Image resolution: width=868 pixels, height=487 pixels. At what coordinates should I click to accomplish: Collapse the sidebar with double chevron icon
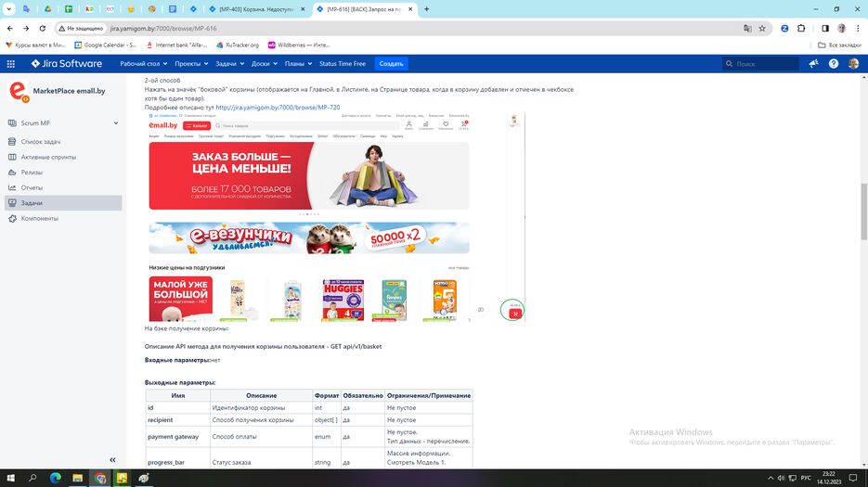(x=112, y=460)
